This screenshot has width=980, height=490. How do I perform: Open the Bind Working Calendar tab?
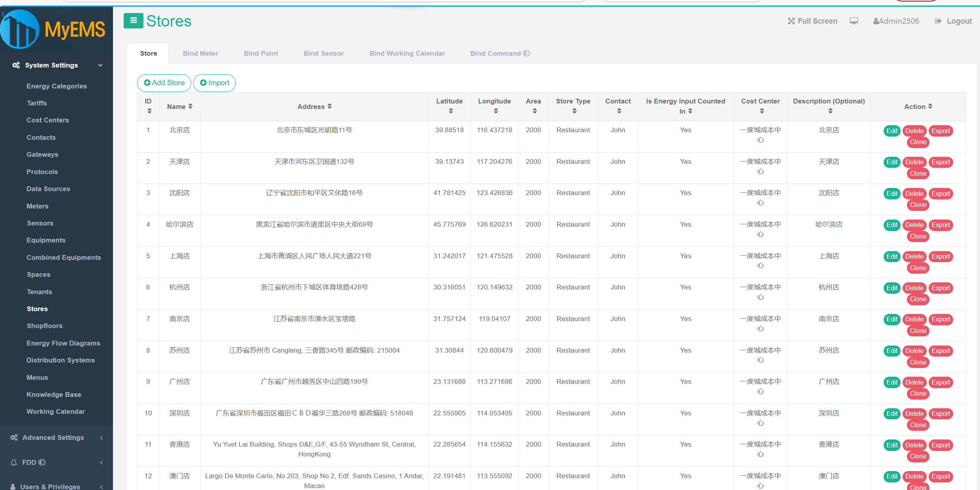pos(407,53)
